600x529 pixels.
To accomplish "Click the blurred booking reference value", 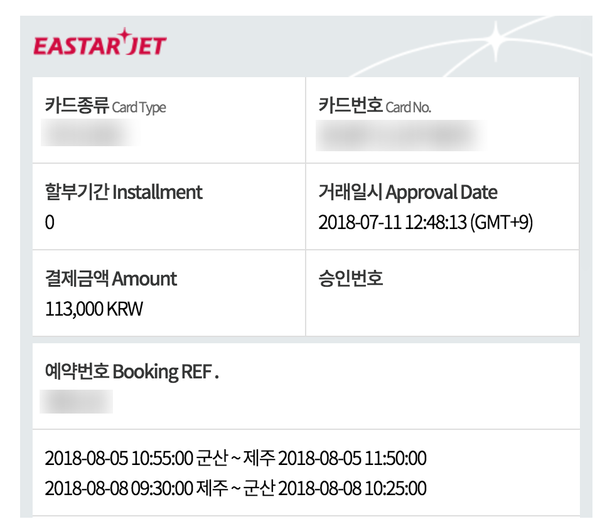I will coord(76,402).
